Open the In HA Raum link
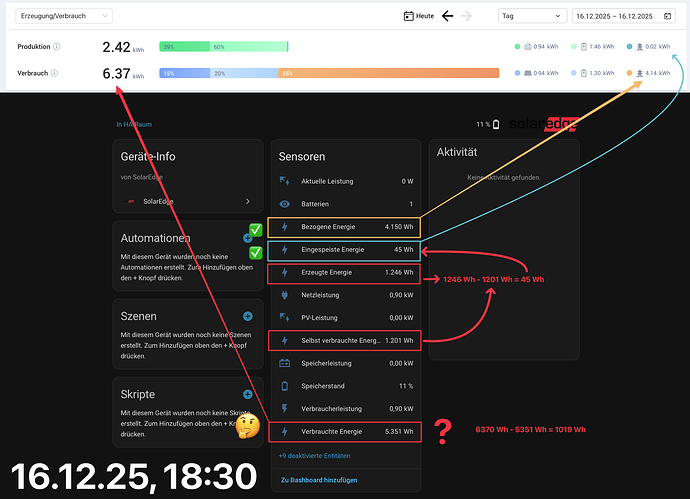 point(134,125)
